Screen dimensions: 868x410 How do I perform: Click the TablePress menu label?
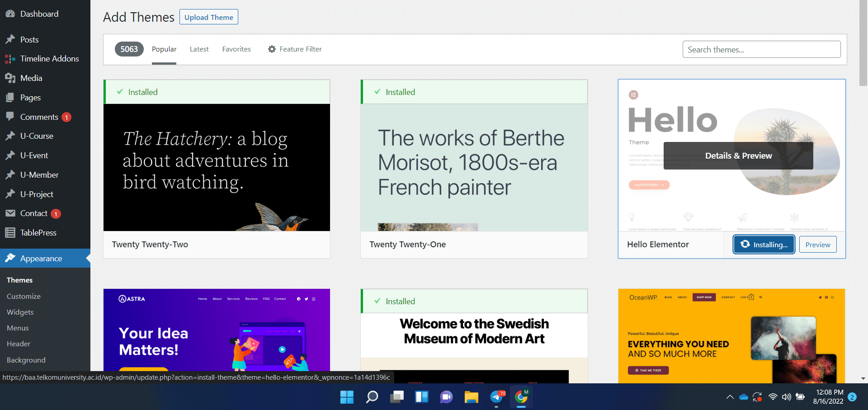click(x=38, y=233)
